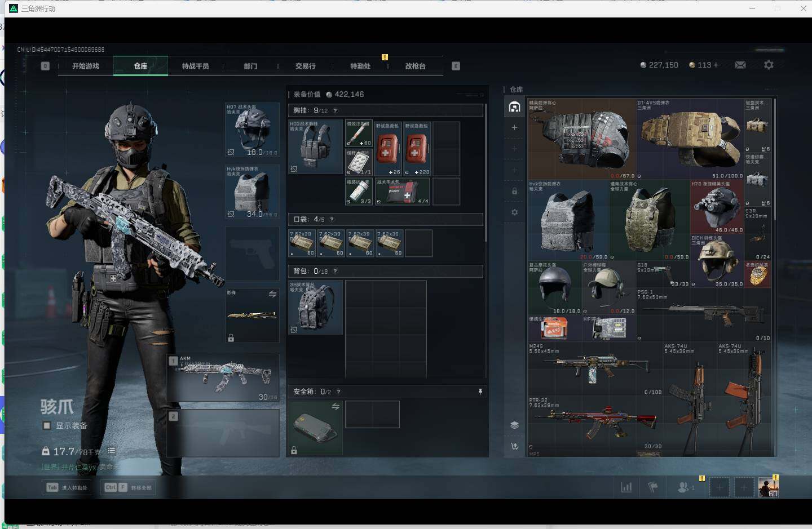Click the empty pistol slot

point(252,254)
